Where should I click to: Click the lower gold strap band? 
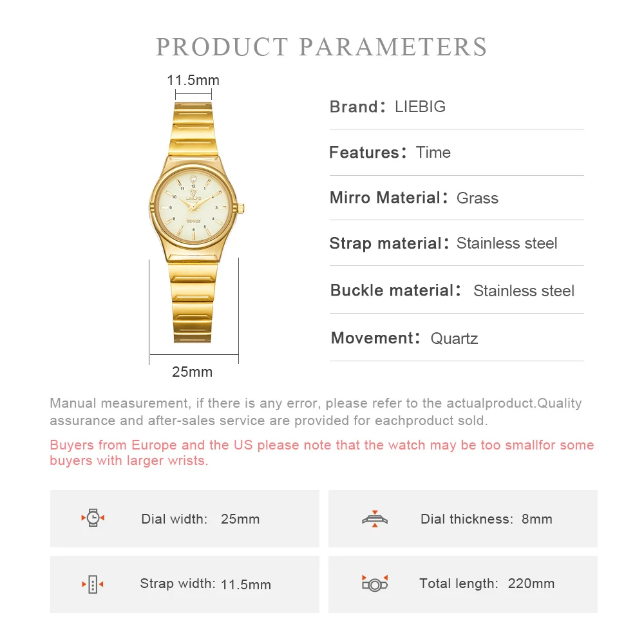(193, 303)
